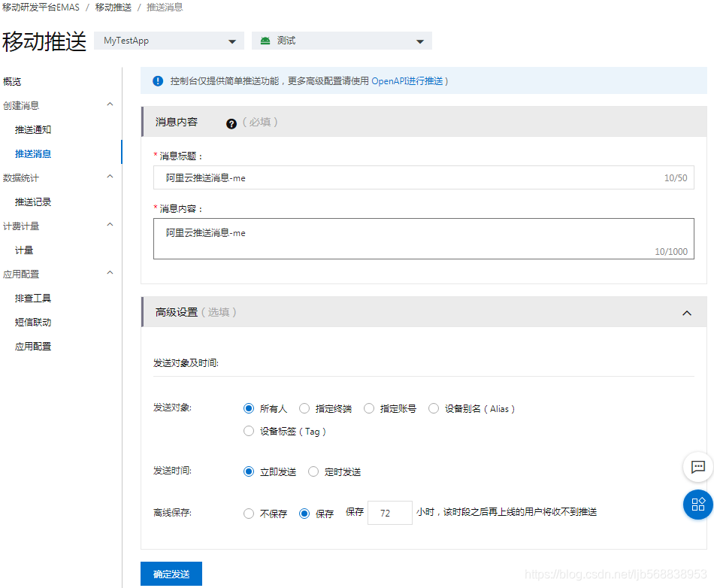Go to 移动推送 breadcrumb
714x588 pixels.
(113, 8)
